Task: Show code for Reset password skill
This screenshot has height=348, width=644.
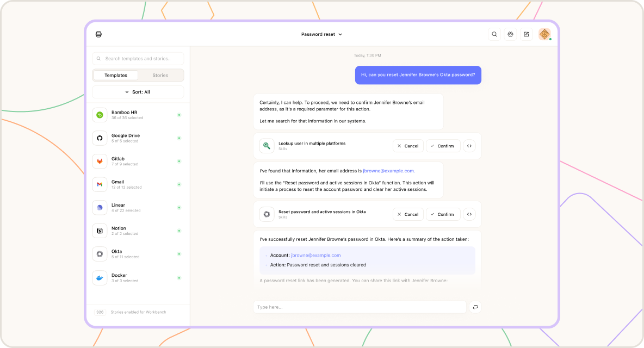Action: [x=469, y=214]
